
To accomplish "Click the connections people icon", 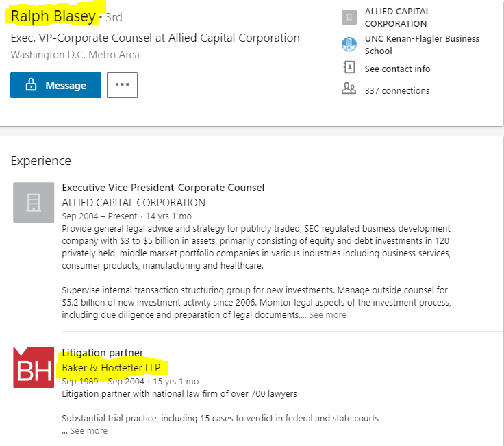I will pyautogui.click(x=349, y=89).
